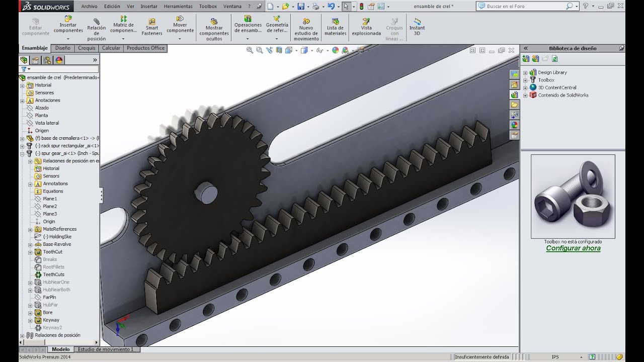Click the Add to Library icon
Screen dimensions: 644x362
coord(526,59)
